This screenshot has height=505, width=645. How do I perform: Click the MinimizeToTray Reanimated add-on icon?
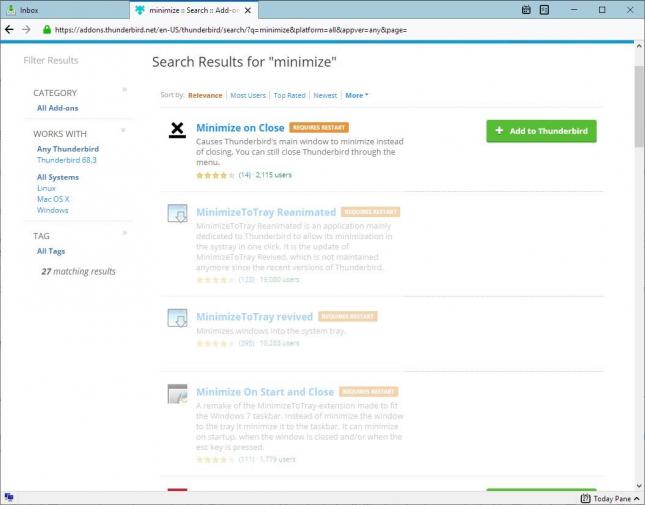(x=177, y=213)
